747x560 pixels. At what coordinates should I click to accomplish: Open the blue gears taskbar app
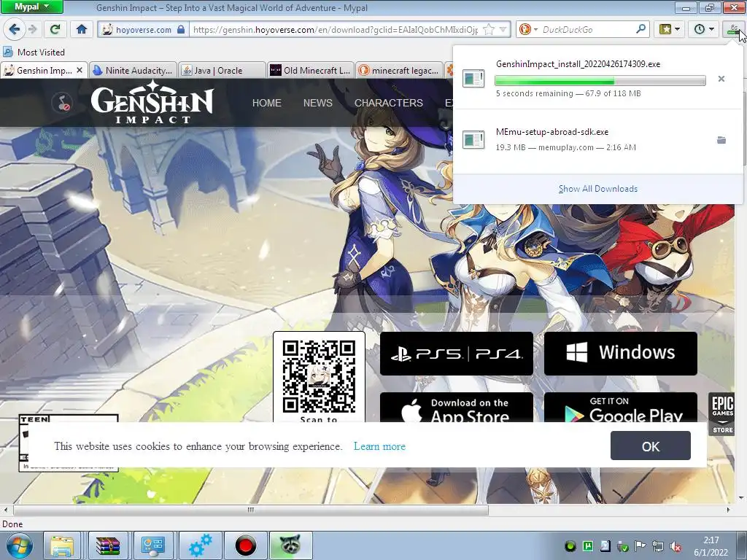coord(200,545)
